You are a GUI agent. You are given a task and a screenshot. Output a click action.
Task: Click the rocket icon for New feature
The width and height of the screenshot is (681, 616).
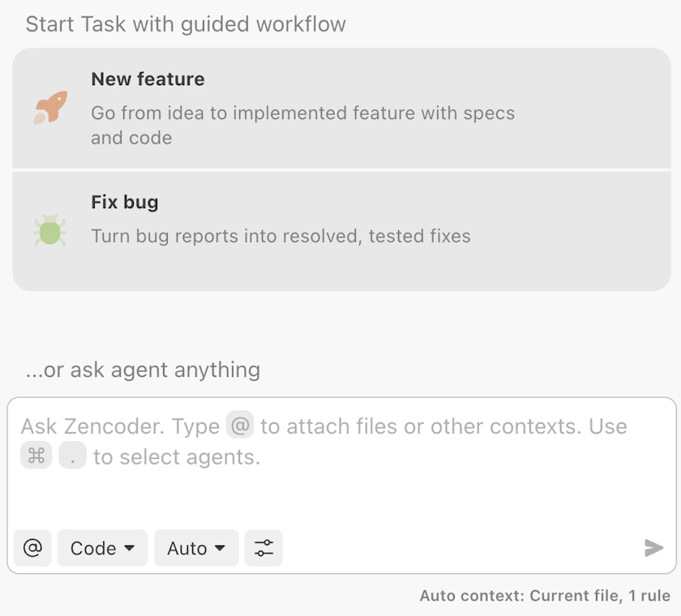[x=50, y=106]
